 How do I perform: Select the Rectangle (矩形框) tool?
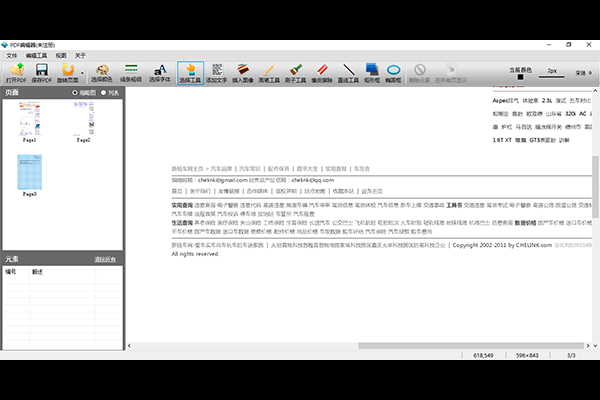pos(372,73)
